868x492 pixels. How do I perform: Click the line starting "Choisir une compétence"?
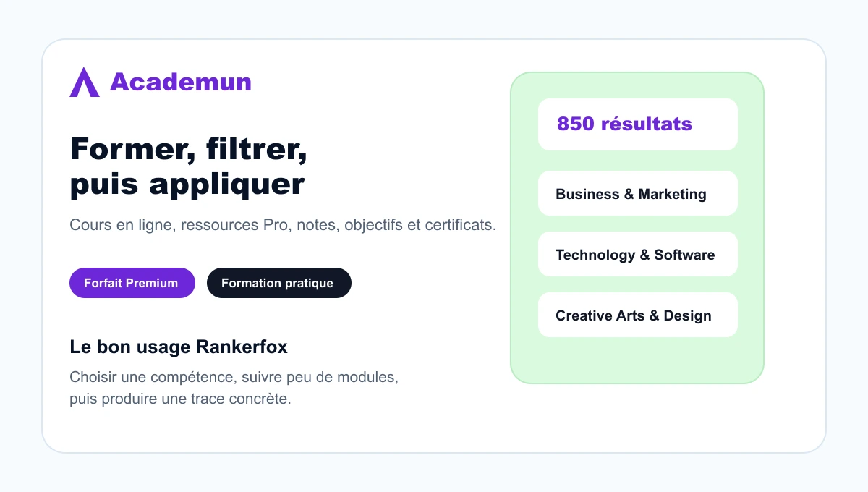pos(234,378)
